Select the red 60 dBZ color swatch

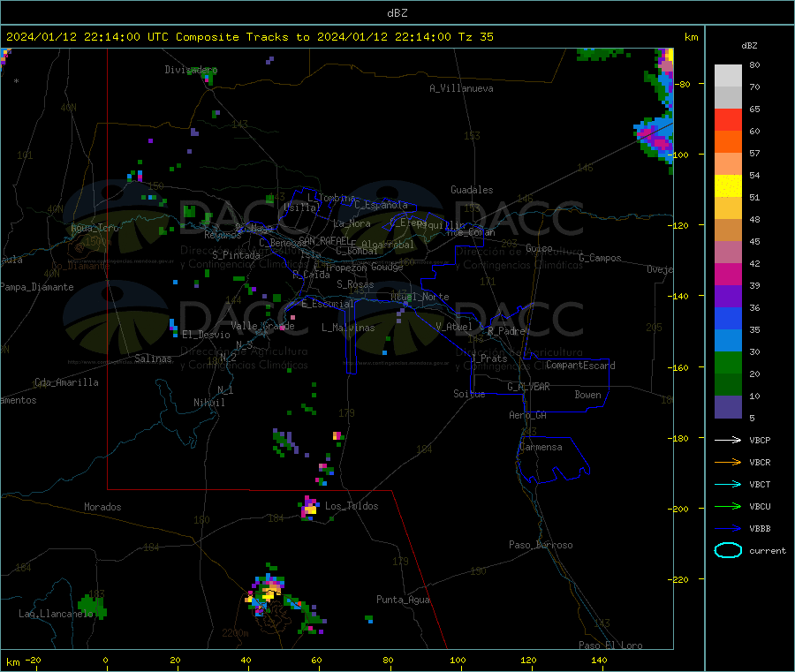click(728, 119)
